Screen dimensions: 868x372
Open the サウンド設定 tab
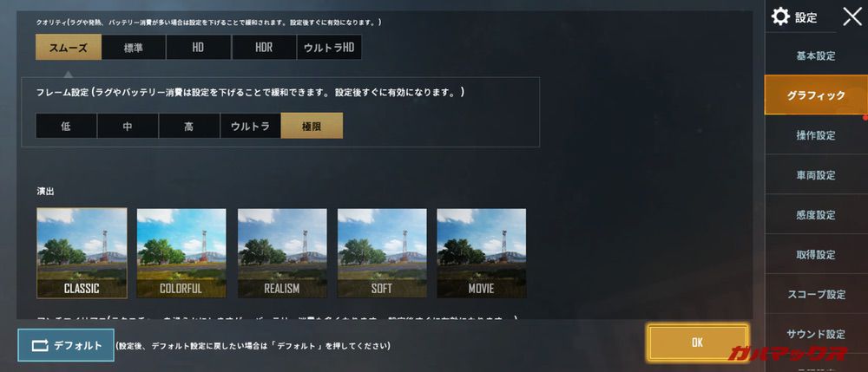coord(816,334)
